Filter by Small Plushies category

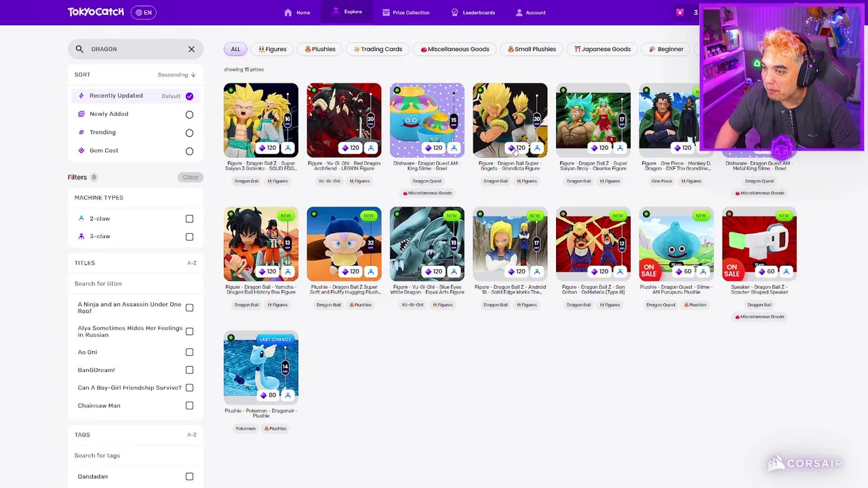pyautogui.click(x=532, y=49)
